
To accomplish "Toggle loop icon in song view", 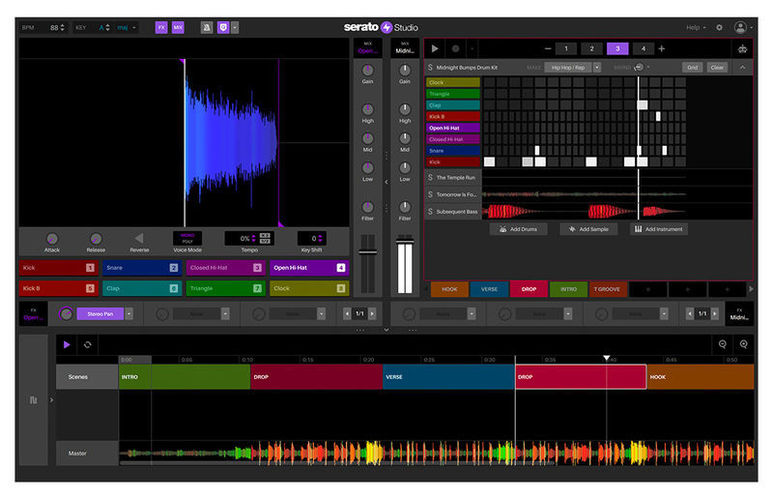I will pos(88,345).
